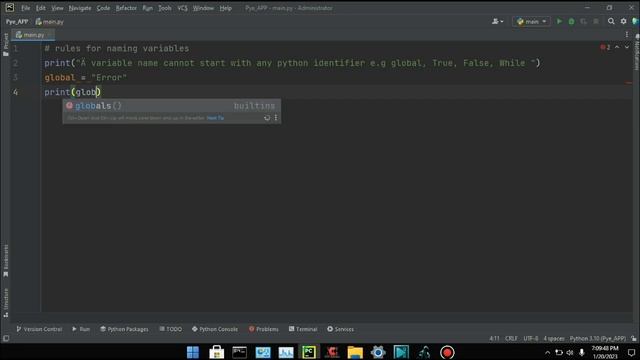
Task: Click line 4 in the editor gutter
Action: click(16, 92)
